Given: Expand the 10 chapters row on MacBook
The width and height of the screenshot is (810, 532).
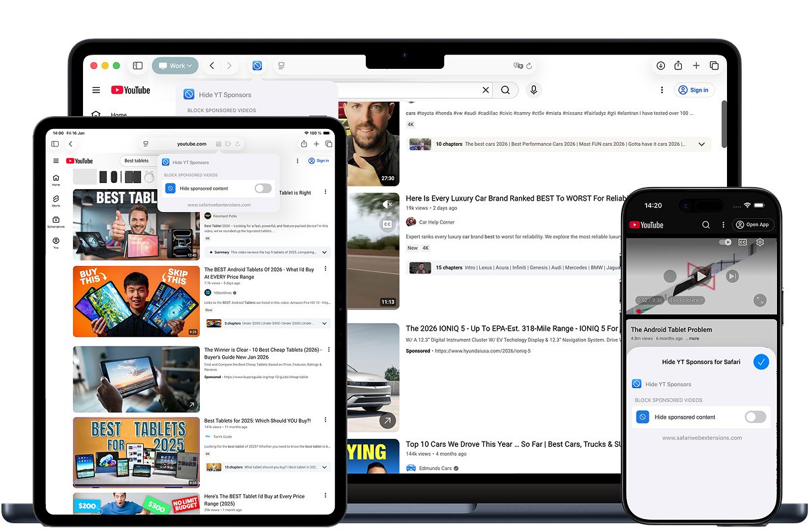Looking at the screenshot, I should pos(701,144).
